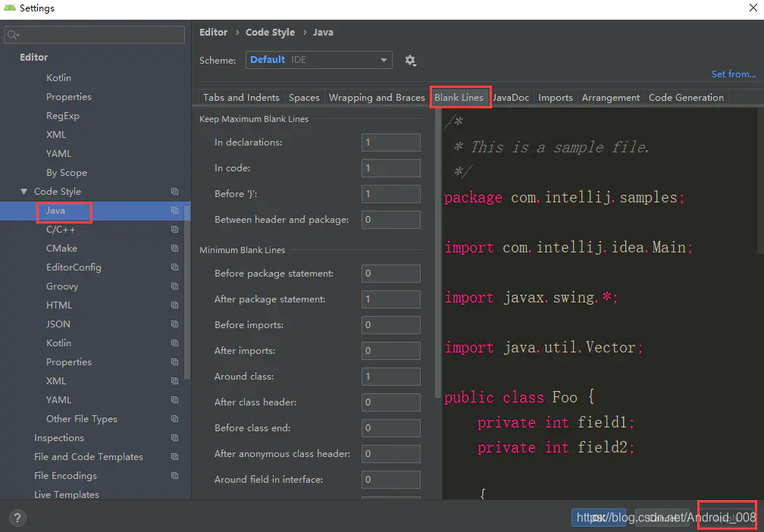The width and height of the screenshot is (764, 532).
Task: Click the project-level icon on File Encodings row
Action: point(174,476)
